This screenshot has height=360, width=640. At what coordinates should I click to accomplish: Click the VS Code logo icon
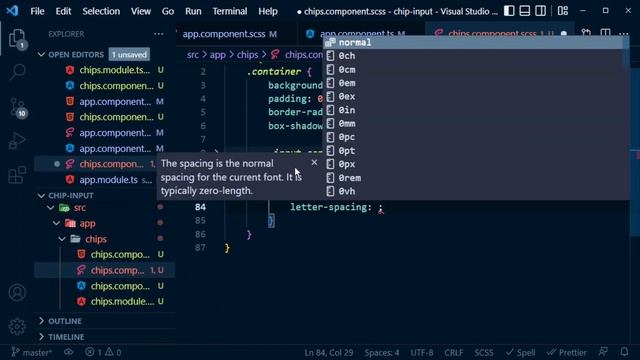click(x=12, y=11)
